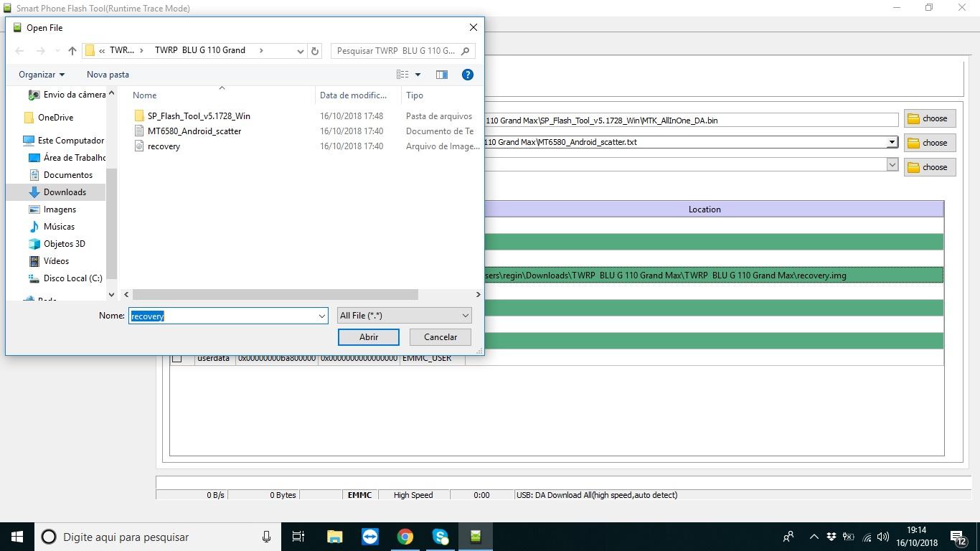
Task: Choose the Download Agent file
Action: point(929,118)
